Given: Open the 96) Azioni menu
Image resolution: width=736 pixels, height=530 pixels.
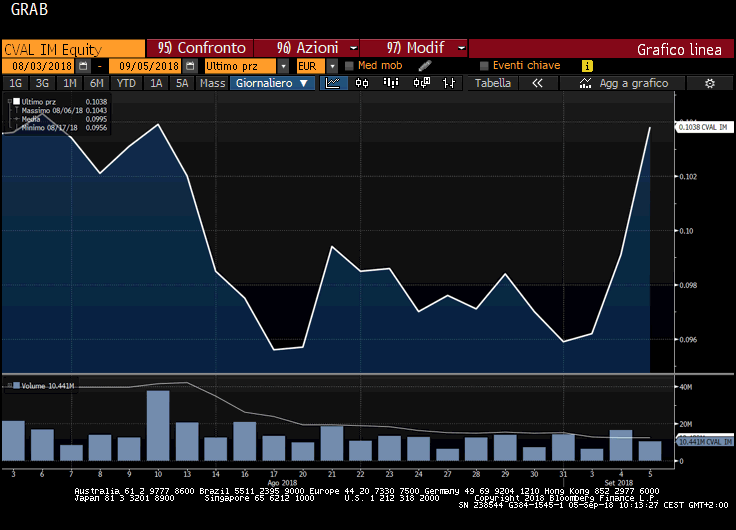Looking at the screenshot, I should point(307,48).
